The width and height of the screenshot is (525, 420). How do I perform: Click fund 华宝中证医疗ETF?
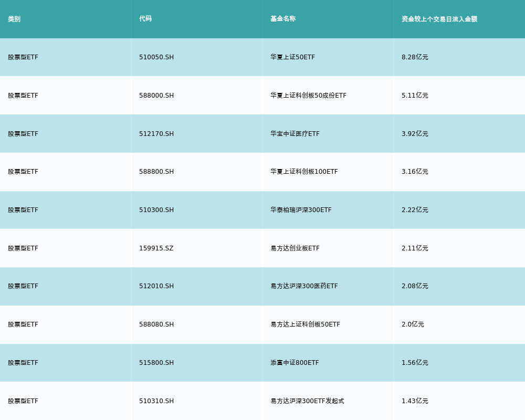pyautogui.click(x=295, y=134)
